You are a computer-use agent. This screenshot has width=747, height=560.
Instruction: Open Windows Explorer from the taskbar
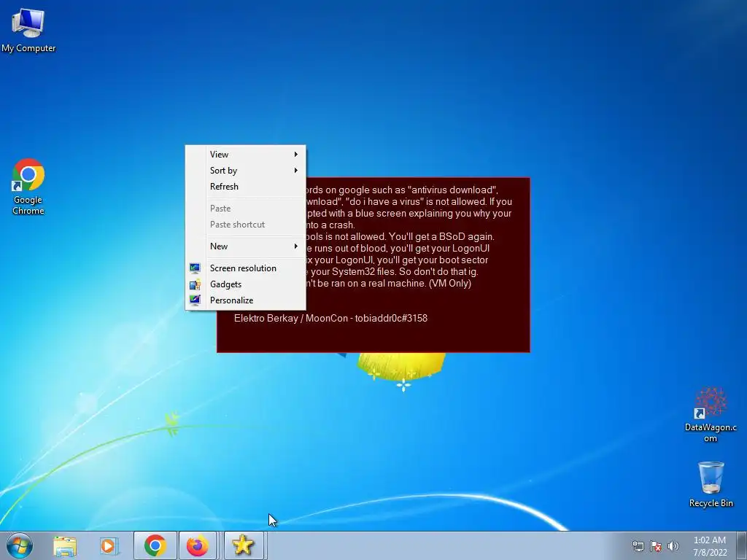pyautogui.click(x=65, y=545)
